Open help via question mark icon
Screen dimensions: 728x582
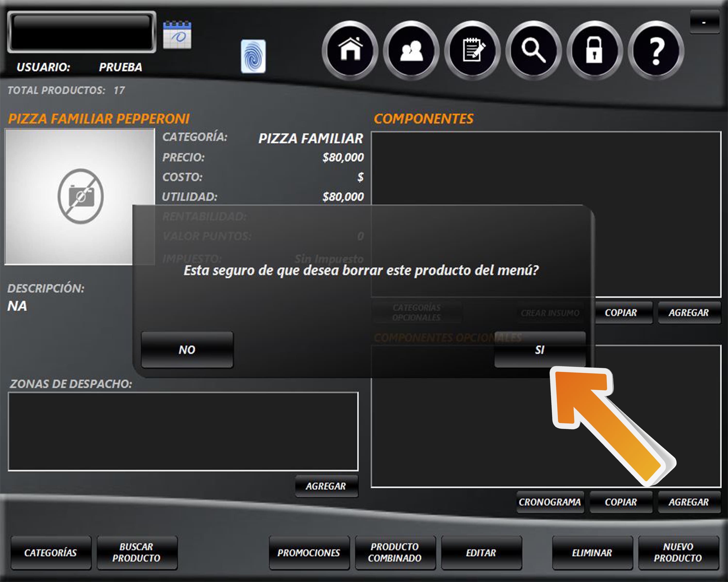pyautogui.click(x=656, y=50)
